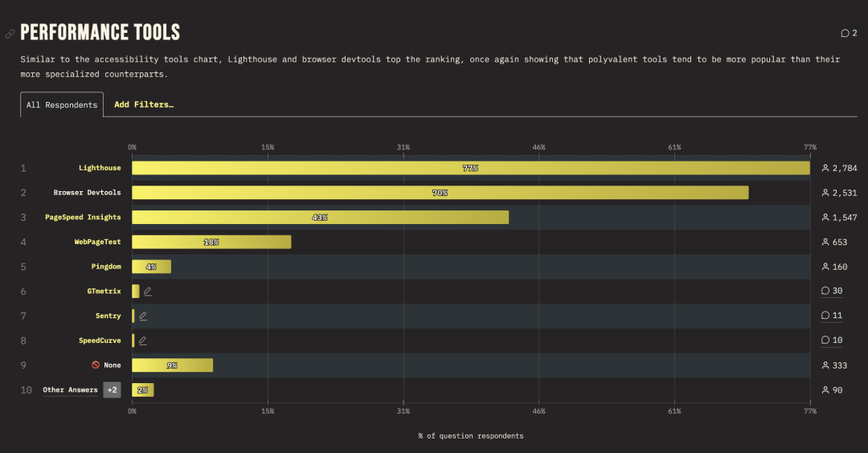
Task: Open the 30 comments for GTmetrix
Action: [x=832, y=291]
